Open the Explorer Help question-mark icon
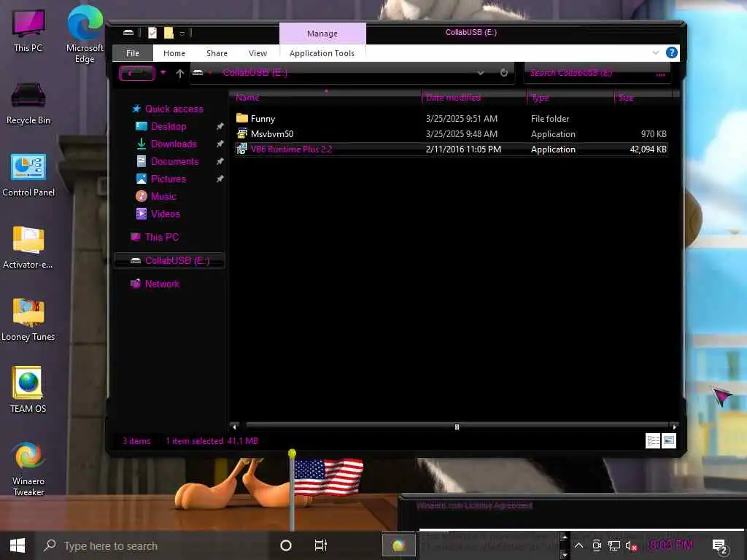The height and width of the screenshot is (560, 747). (671, 52)
